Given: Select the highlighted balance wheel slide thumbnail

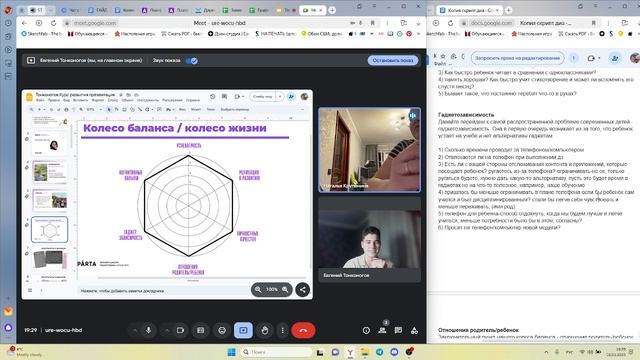Looking at the screenshot, I should (x=49, y=230).
